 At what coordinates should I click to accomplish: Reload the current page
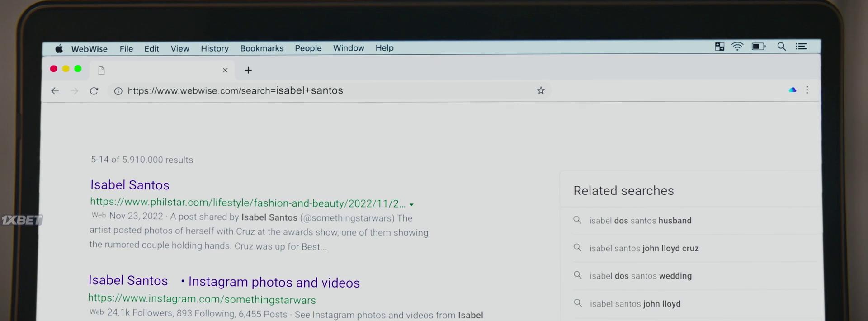tap(94, 91)
